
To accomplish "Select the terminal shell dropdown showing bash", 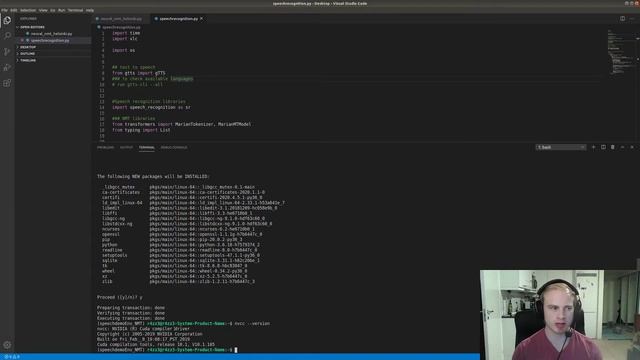I will click(x=561, y=147).
